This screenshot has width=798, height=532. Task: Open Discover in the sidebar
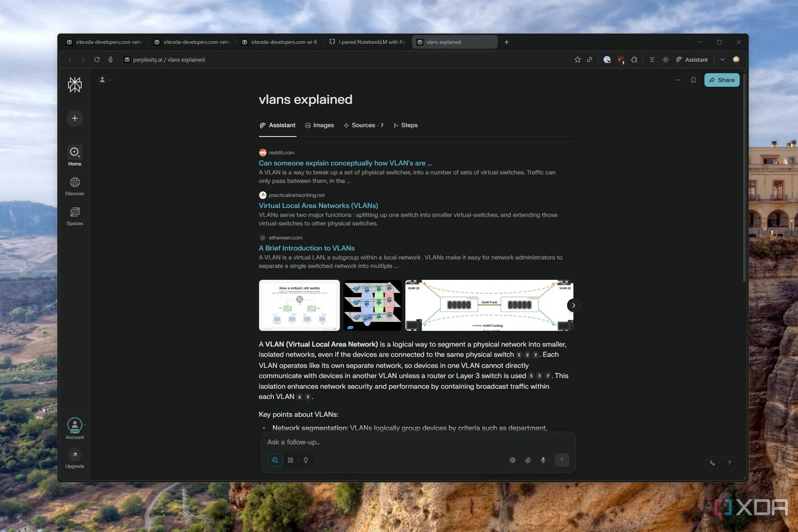[75, 186]
